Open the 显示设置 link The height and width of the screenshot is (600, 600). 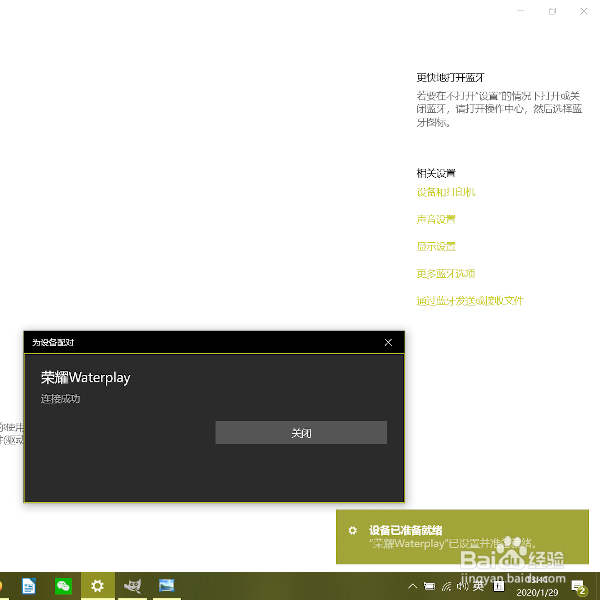pos(436,246)
